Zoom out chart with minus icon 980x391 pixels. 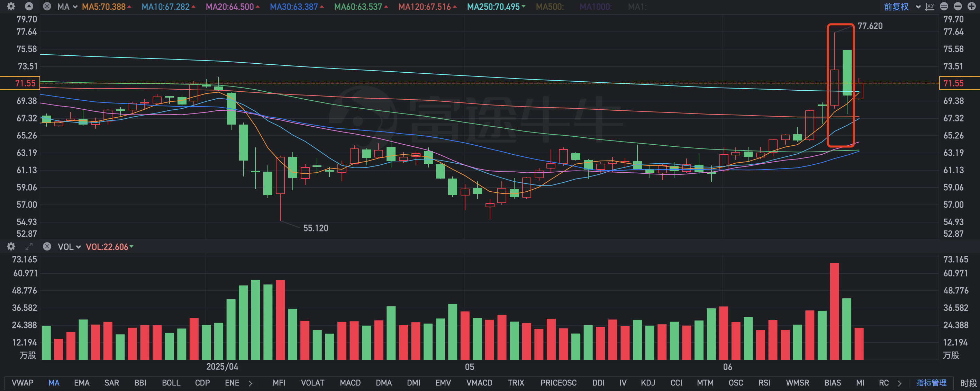(958, 7)
